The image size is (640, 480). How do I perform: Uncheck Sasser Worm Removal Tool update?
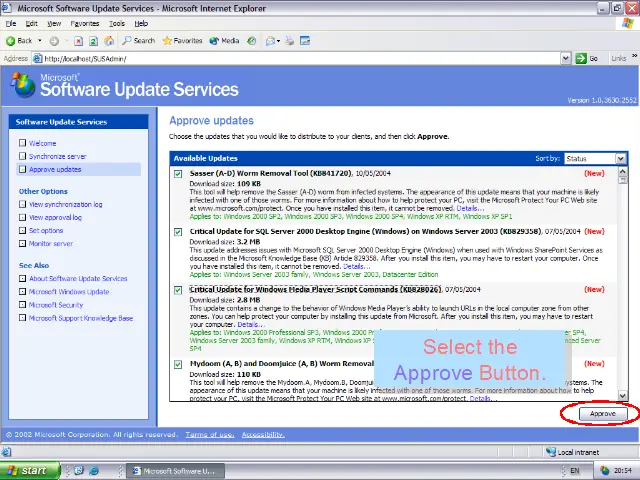pos(178,174)
